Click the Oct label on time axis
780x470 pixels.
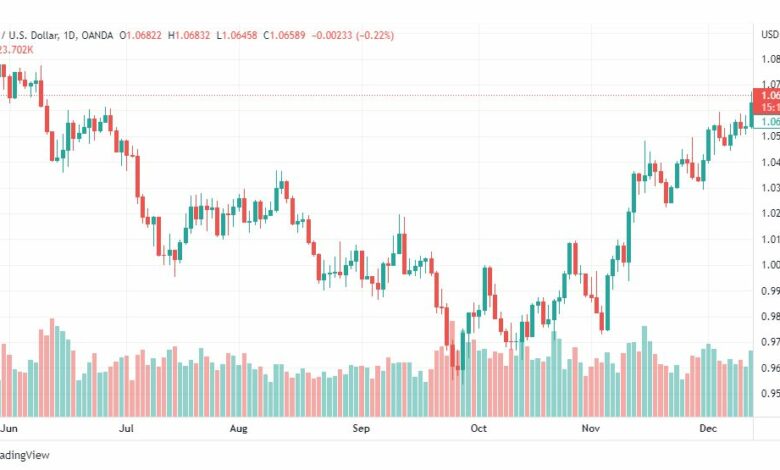click(x=479, y=428)
